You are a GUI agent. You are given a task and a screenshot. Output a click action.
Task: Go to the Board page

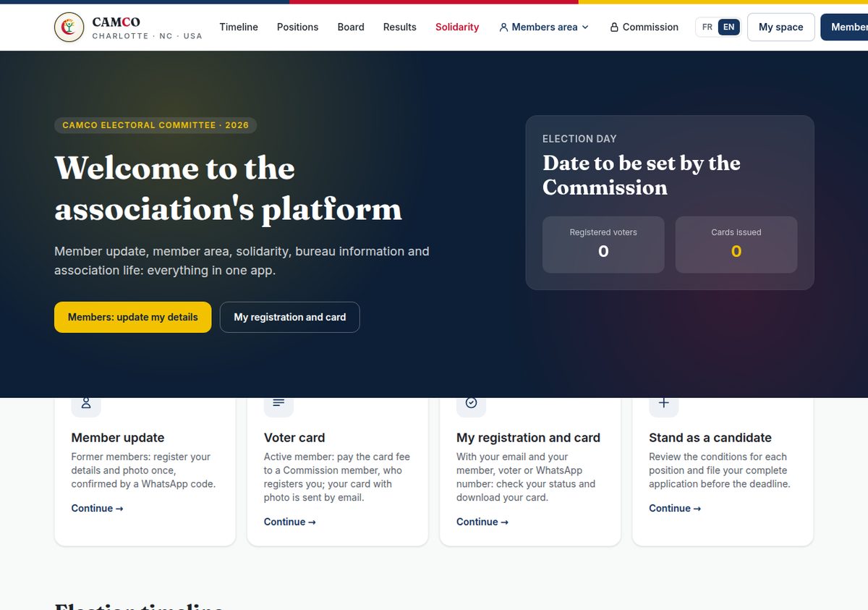pos(351,27)
